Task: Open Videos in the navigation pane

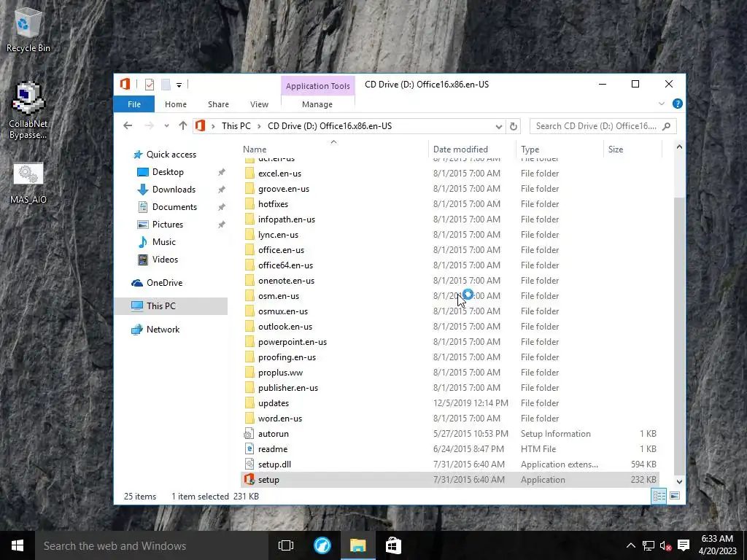Action: (x=165, y=260)
